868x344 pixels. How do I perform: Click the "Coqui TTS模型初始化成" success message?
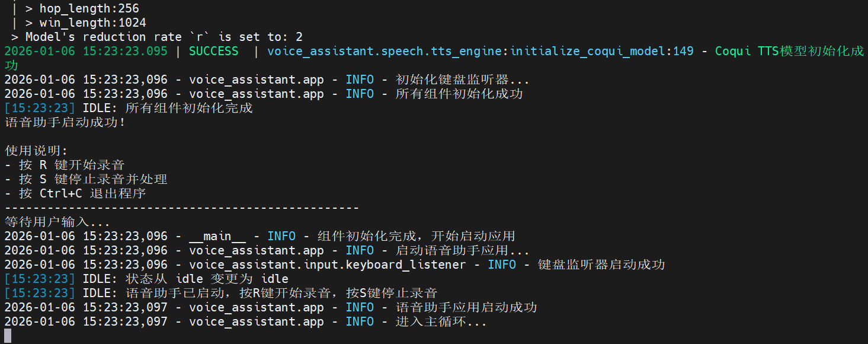point(789,51)
